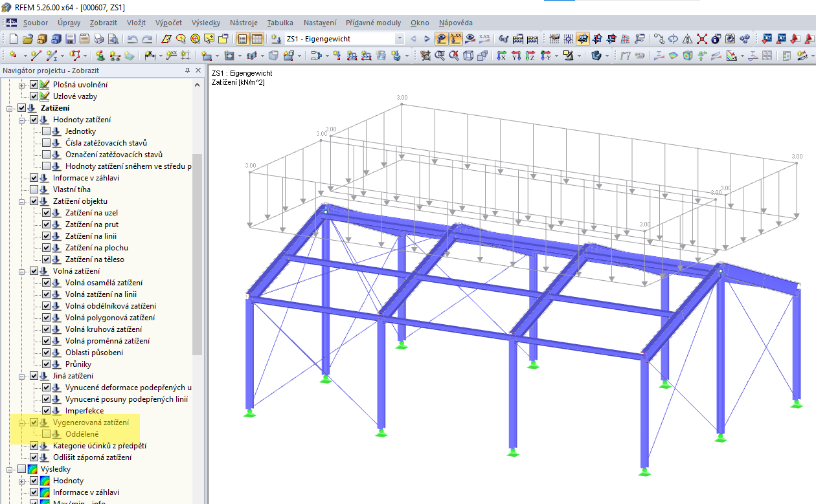Open the print preview icon
816x504 pixels.
112,39
